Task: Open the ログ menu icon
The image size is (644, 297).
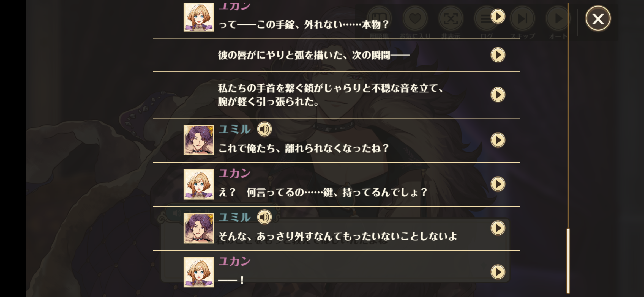Action: click(x=485, y=19)
